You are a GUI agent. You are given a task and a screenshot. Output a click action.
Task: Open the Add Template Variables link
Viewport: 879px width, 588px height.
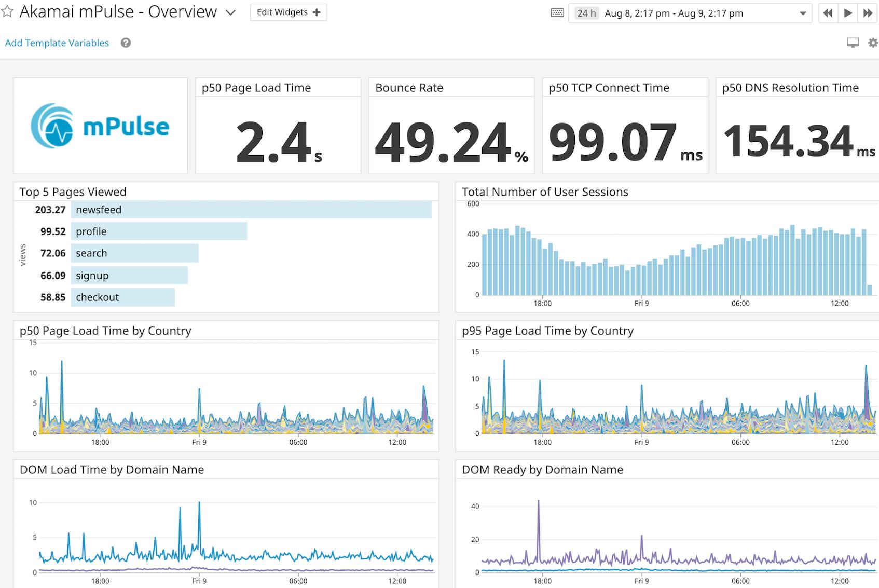[x=57, y=43]
